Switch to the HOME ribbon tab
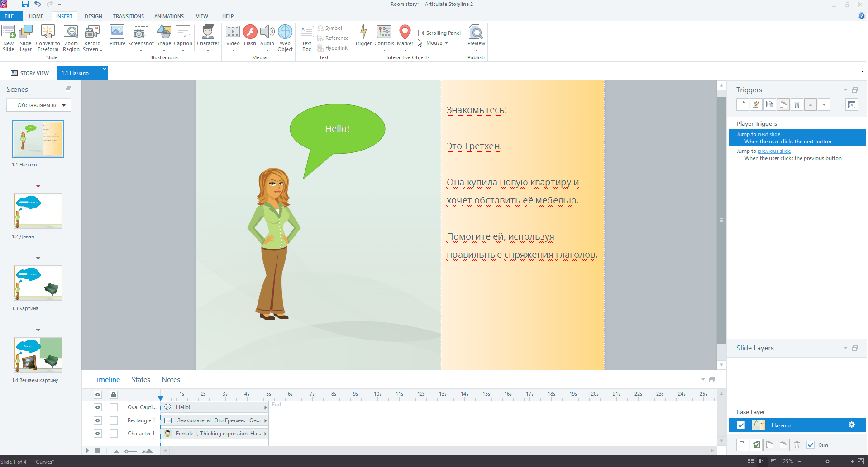 pyautogui.click(x=36, y=16)
